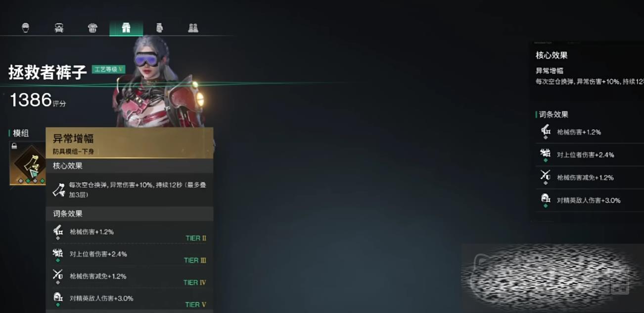Select the top armor tab icon
Image resolution: width=644 pixels, height=313 pixels.
point(92,28)
